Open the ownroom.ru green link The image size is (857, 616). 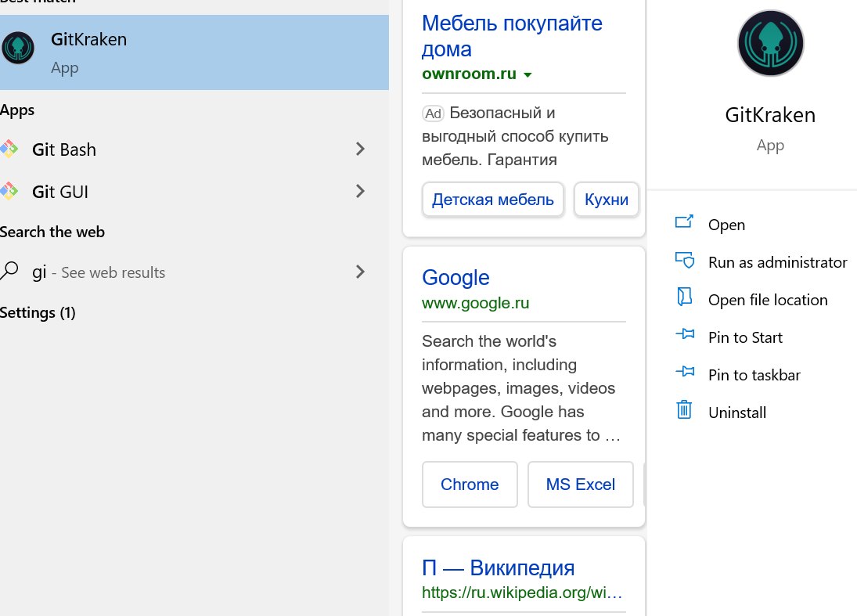469,74
